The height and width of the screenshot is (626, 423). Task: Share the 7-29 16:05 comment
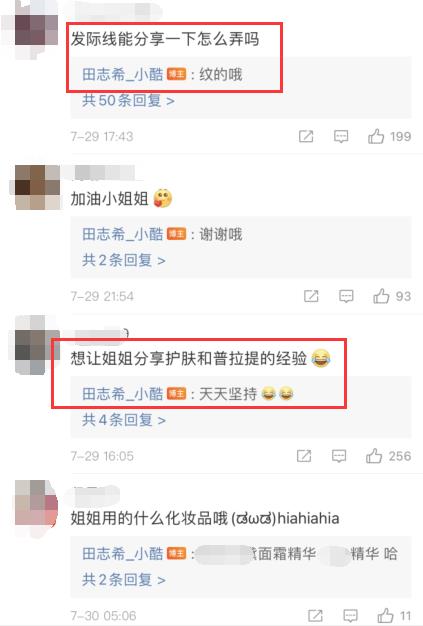click(304, 456)
